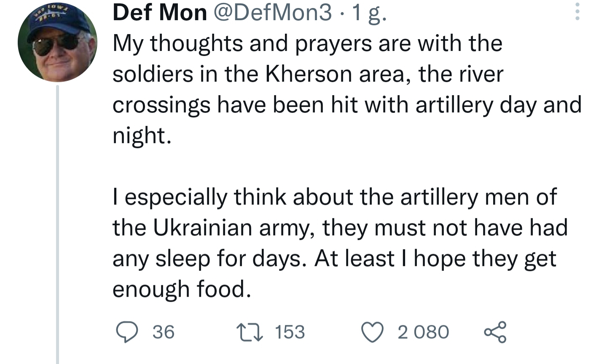Click the word "Kherson" in tweet

tap(309, 74)
